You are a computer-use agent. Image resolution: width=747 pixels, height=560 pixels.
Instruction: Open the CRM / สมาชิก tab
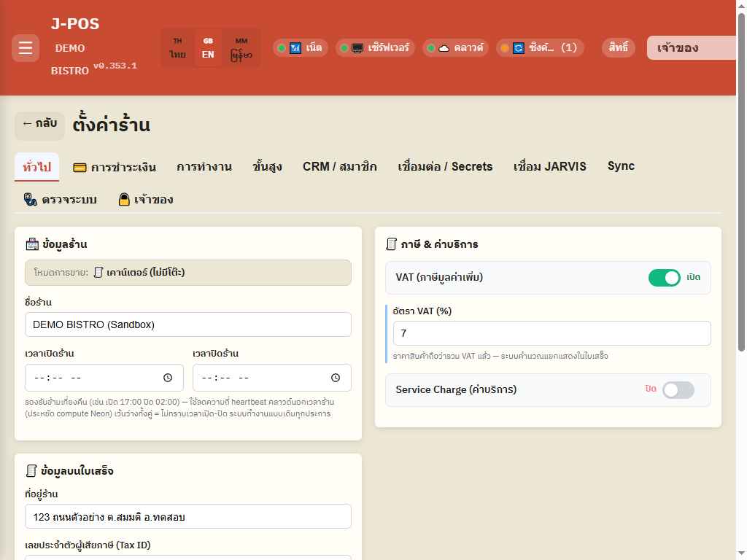[x=340, y=167]
